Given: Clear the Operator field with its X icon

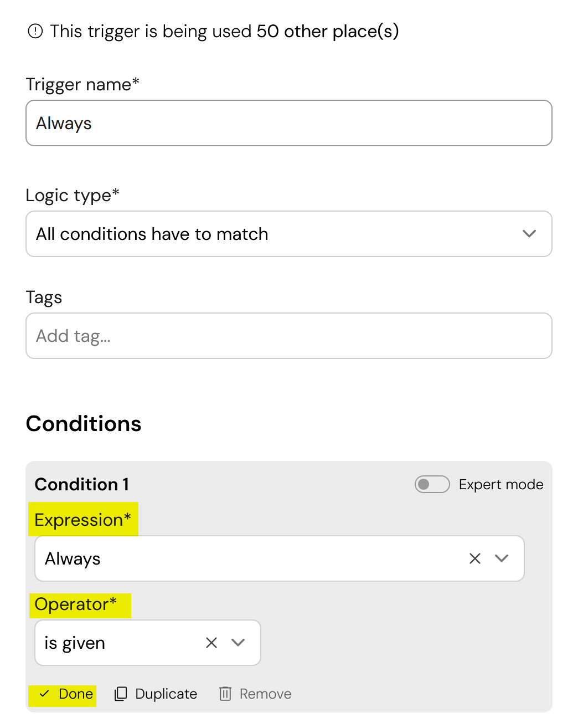Looking at the screenshot, I should coord(211,643).
